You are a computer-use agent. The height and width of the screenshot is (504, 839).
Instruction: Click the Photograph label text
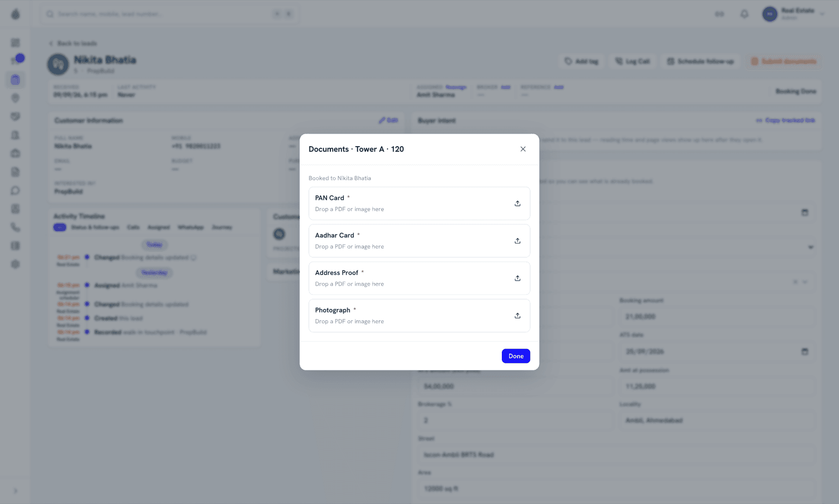point(332,310)
